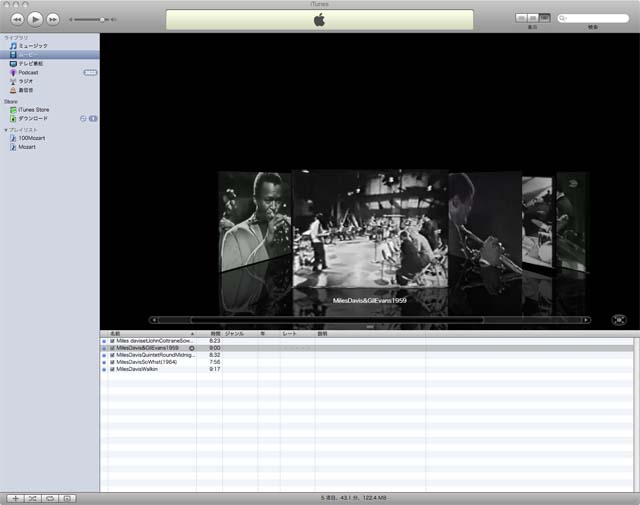
Task: Open Podcast in the sidebar
Action: (x=49, y=73)
